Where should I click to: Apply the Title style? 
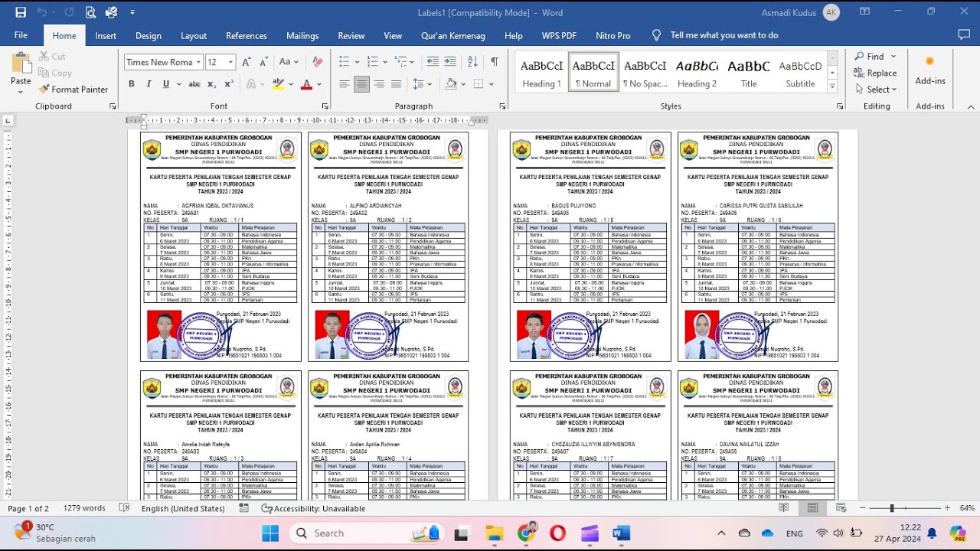tap(749, 73)
